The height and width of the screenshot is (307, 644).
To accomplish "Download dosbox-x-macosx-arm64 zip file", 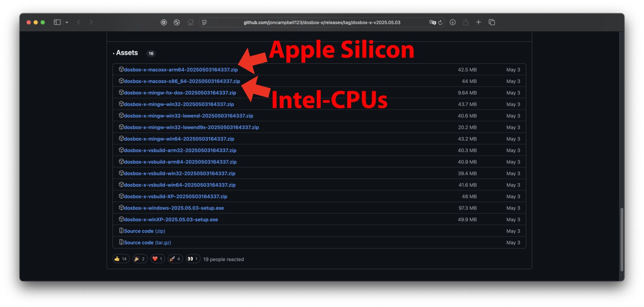I will tap(181, 70).
